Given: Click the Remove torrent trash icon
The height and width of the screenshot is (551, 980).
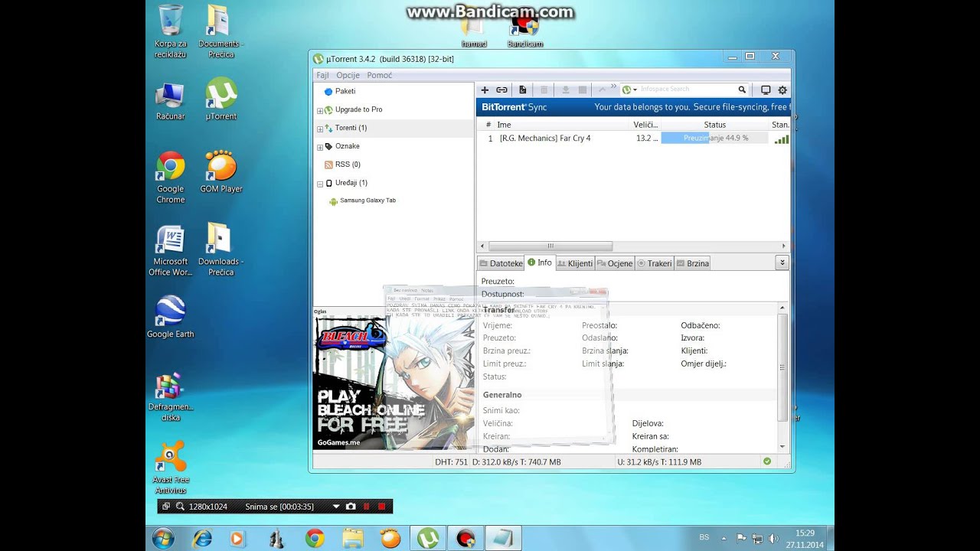Looking at the screenshot, I should [544, 90].
